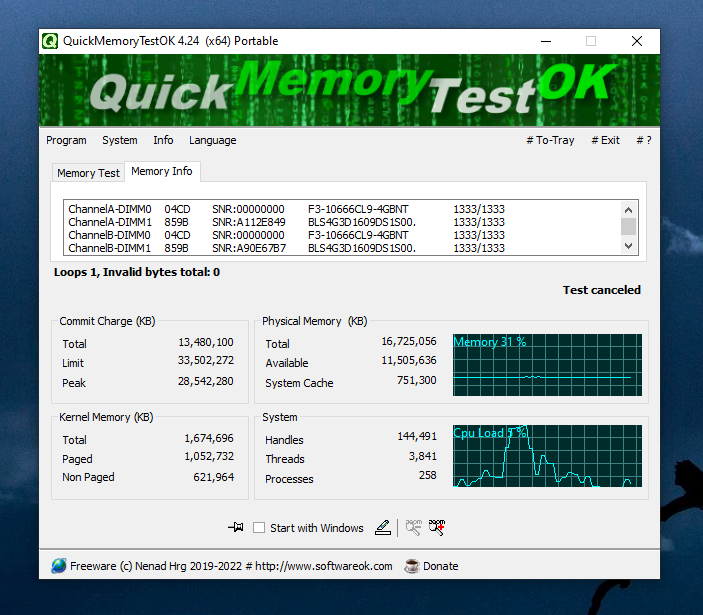Switch to the Memory Test tab
703x615 pixels.
pyautogui.click(x=88, y=173)
